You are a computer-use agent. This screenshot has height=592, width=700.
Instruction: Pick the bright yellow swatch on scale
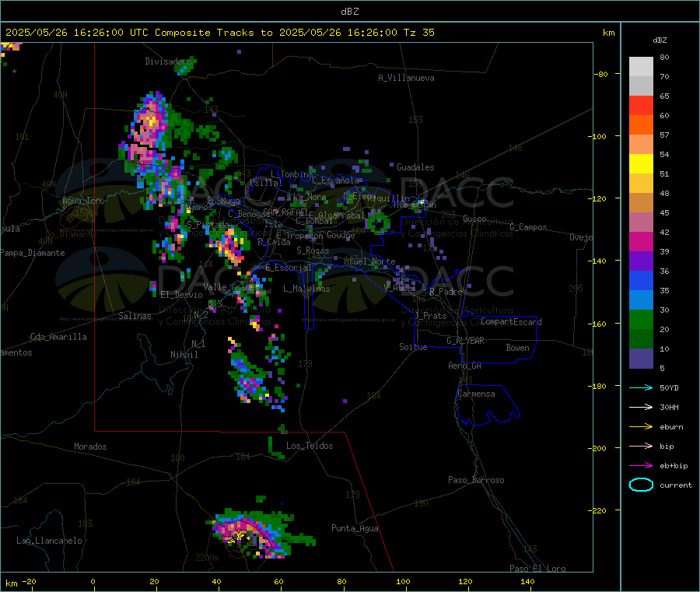641,164
